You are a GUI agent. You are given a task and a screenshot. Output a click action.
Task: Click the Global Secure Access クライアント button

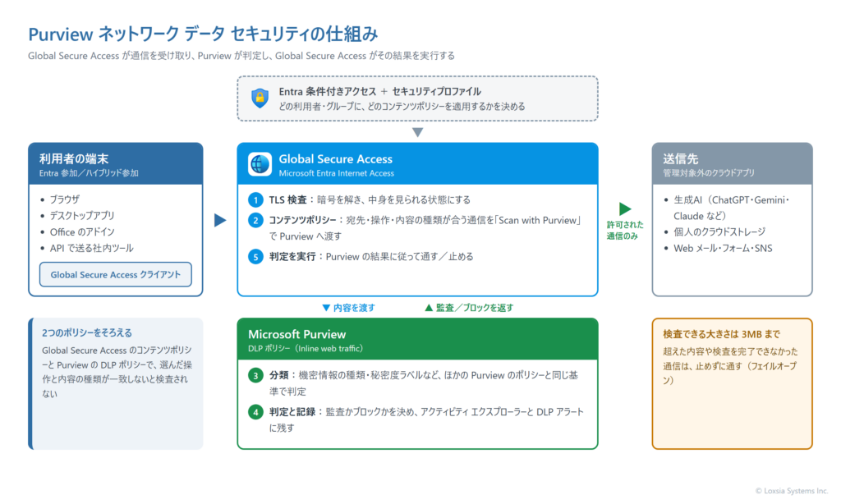115,274
